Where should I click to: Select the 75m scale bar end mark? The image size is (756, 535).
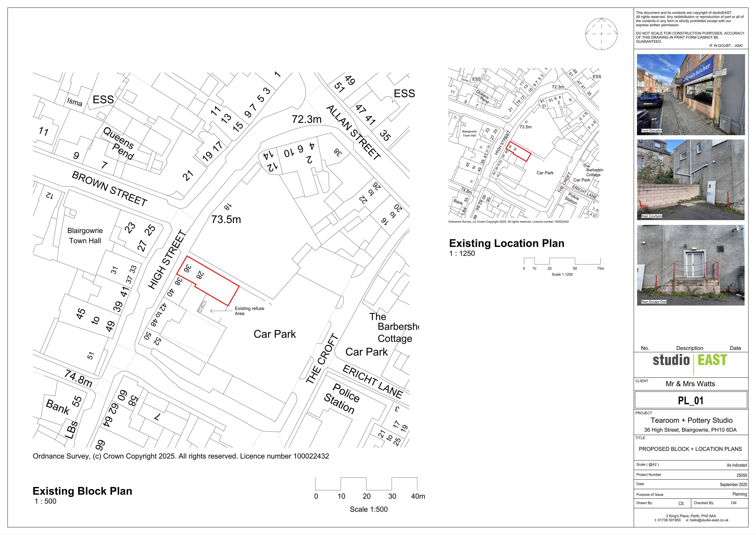click(601, 269)
